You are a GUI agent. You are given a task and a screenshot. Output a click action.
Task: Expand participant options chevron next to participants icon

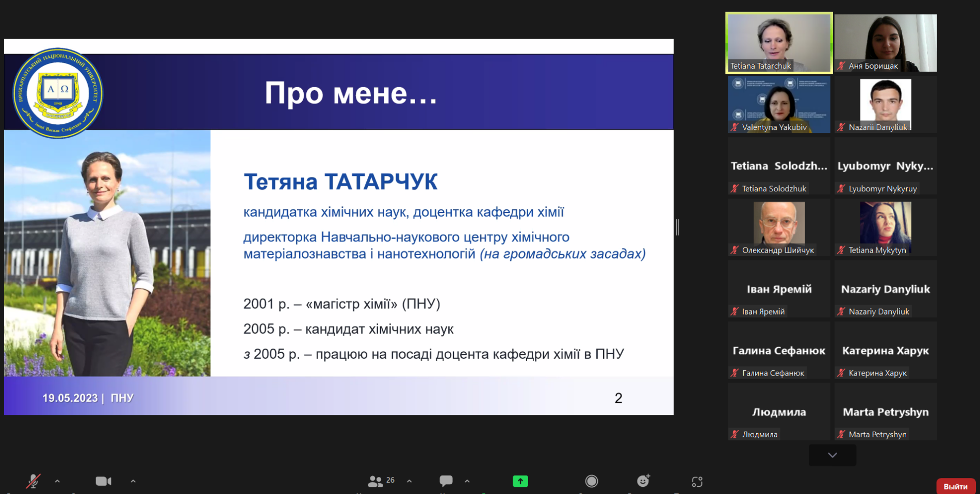409,481
